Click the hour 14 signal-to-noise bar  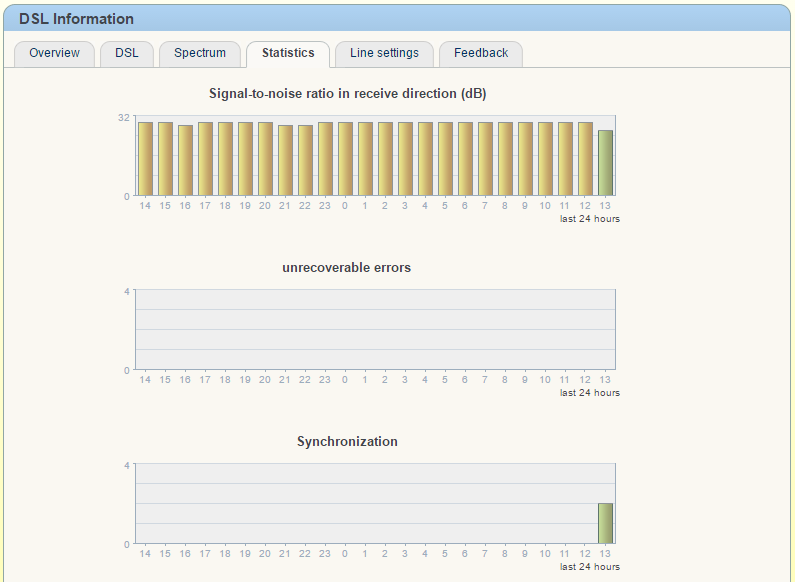coord(145,159)
